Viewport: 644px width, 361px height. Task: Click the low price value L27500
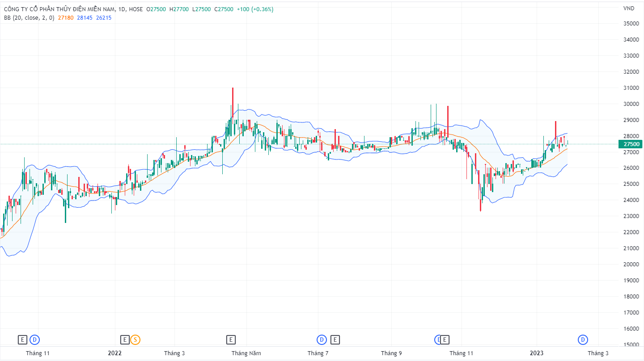click(201, 9)
